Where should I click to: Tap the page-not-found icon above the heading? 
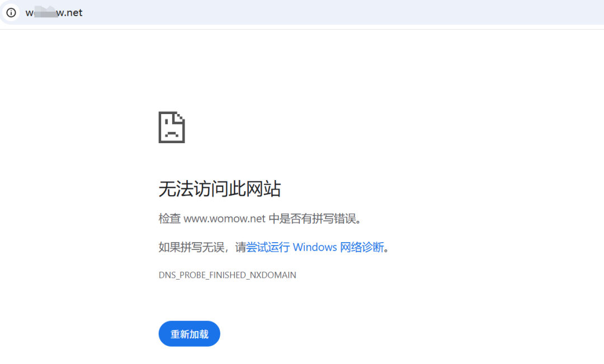pos(172,127)
